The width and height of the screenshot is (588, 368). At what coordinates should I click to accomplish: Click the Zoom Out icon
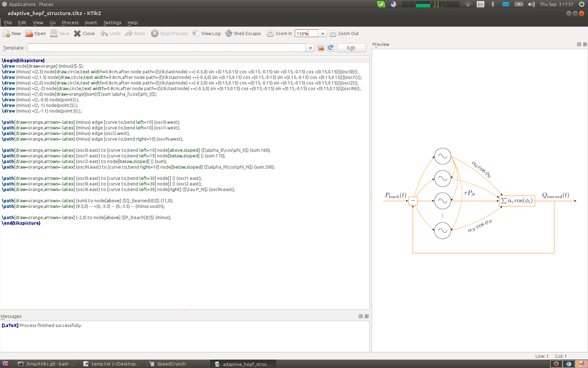click(333, 34)
